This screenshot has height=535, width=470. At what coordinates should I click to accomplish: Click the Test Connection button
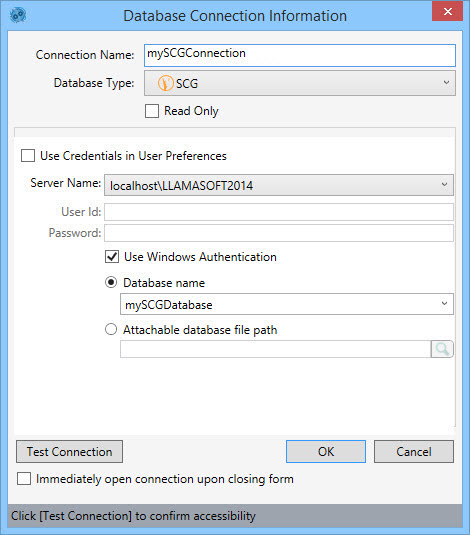coord(69,451)
